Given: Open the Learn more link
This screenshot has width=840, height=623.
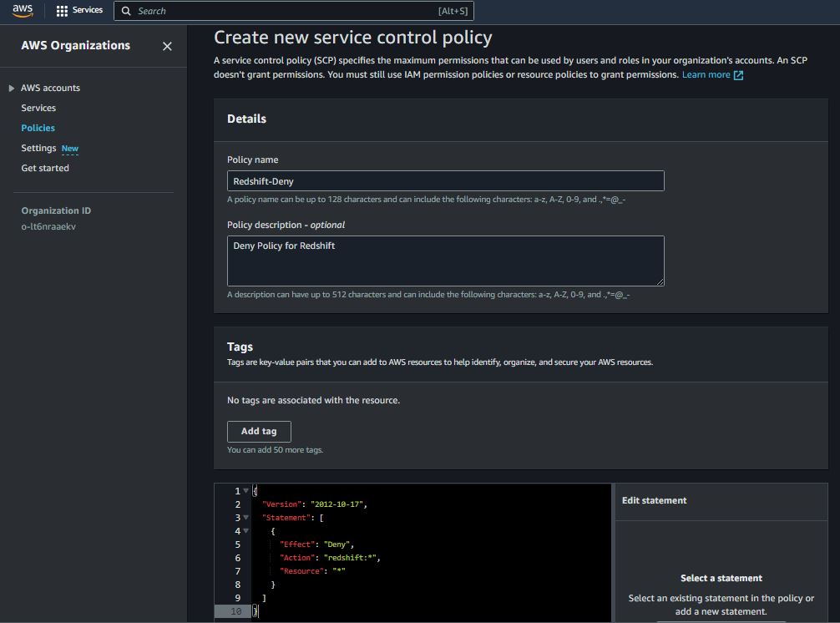Looking at the screenshot, I should point(706,75).
